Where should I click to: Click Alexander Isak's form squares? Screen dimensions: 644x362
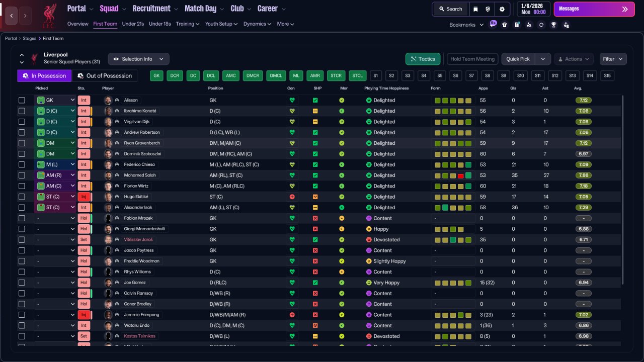(x=453, y=208)
